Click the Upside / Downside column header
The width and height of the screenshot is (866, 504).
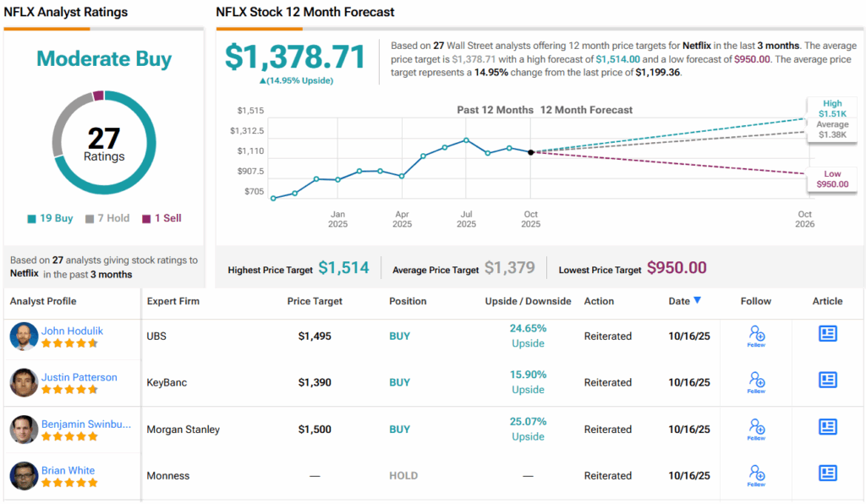tap(528, 301)
